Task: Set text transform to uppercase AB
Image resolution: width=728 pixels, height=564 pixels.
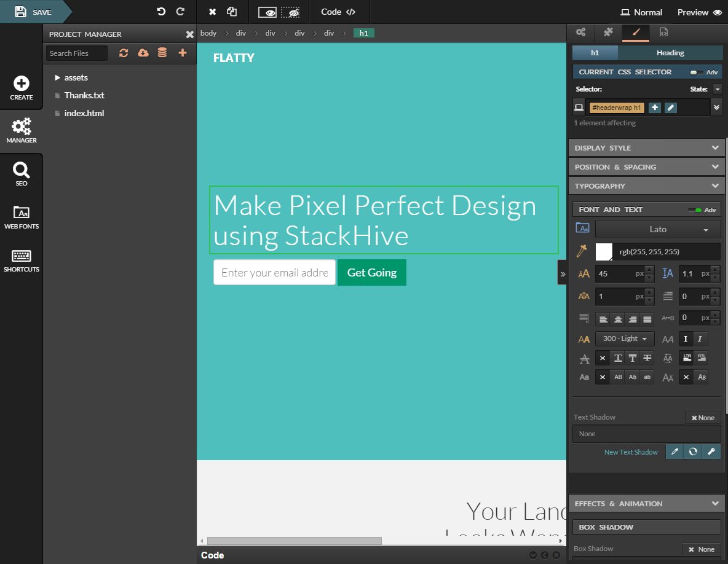Action: click(618, 377)
